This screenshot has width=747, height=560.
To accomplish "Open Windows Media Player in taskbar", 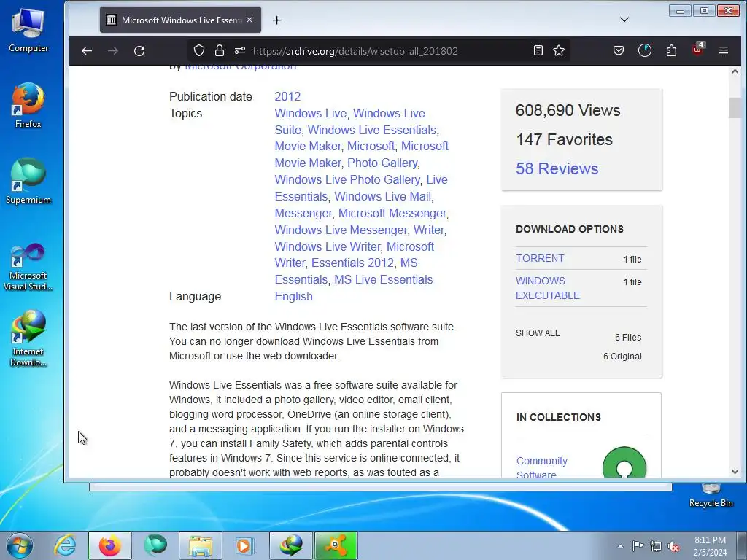I will [x=245, y=545].
